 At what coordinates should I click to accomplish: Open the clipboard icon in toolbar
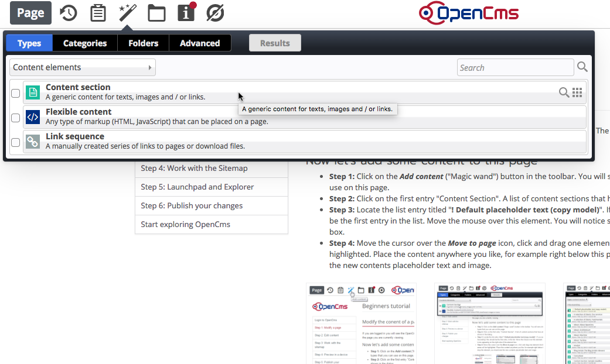(x=98, y=13)
